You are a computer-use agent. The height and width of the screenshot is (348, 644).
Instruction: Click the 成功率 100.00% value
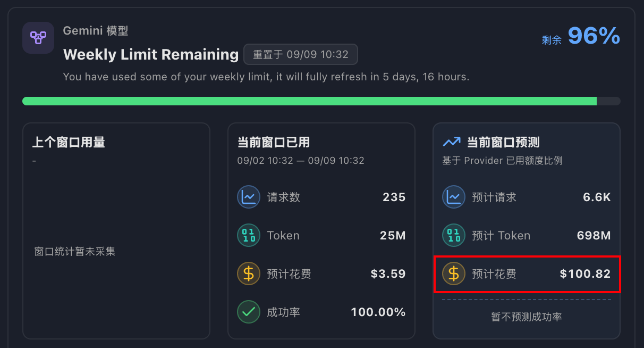click(378, 312)
